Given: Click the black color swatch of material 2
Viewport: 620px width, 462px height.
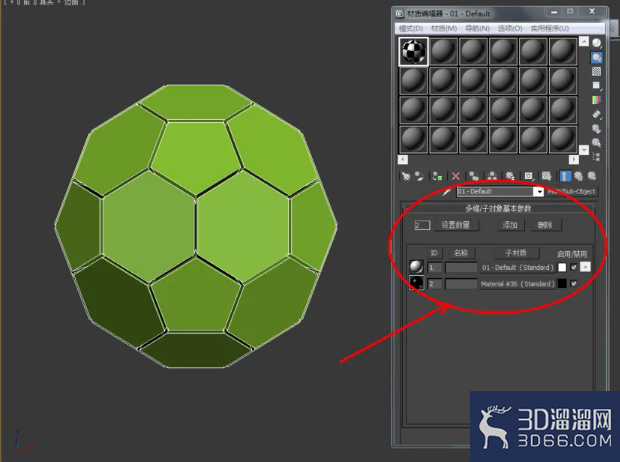Looking at the screenshot, I should 562,284.
